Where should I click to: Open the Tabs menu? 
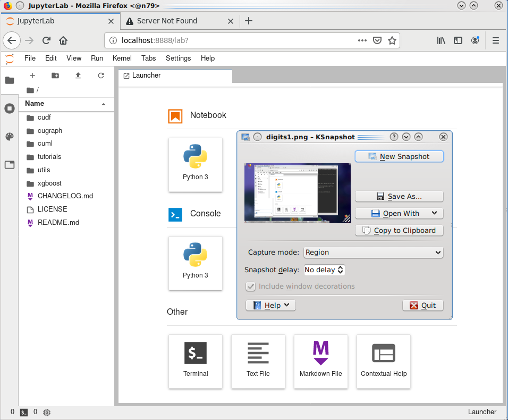tap(148, 58)
